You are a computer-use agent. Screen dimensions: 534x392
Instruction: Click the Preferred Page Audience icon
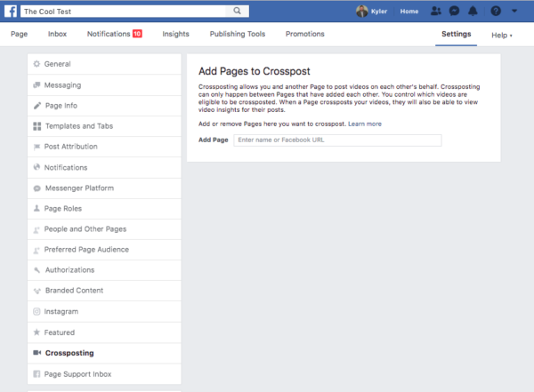coord(36,250)
